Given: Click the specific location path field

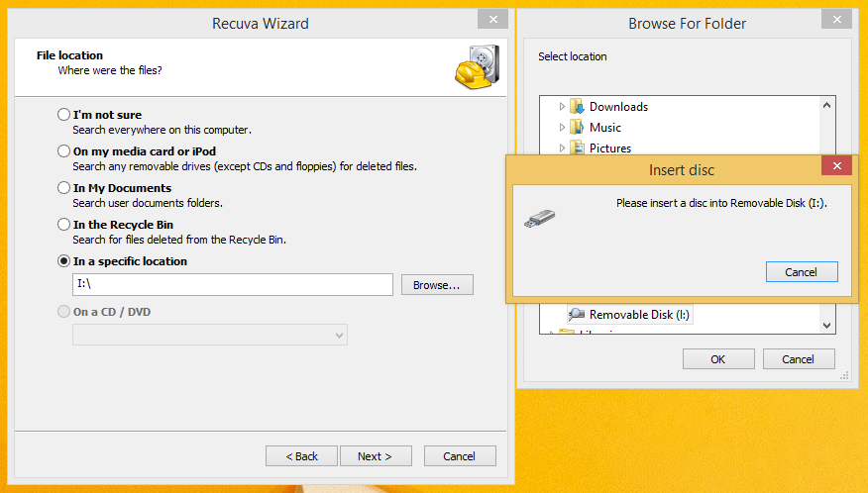Looking at the screenshot, I should point(233,284).
